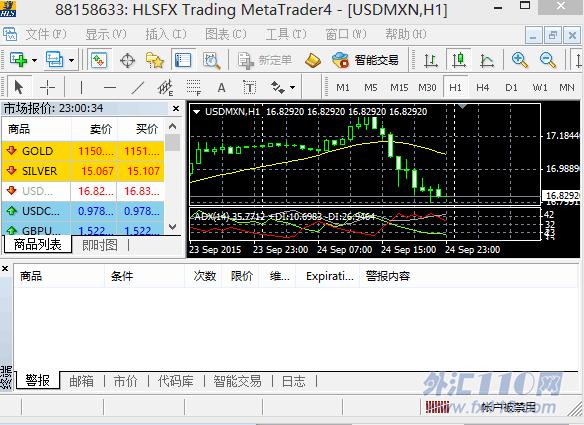Select the vertical line tool

point(81,88)
